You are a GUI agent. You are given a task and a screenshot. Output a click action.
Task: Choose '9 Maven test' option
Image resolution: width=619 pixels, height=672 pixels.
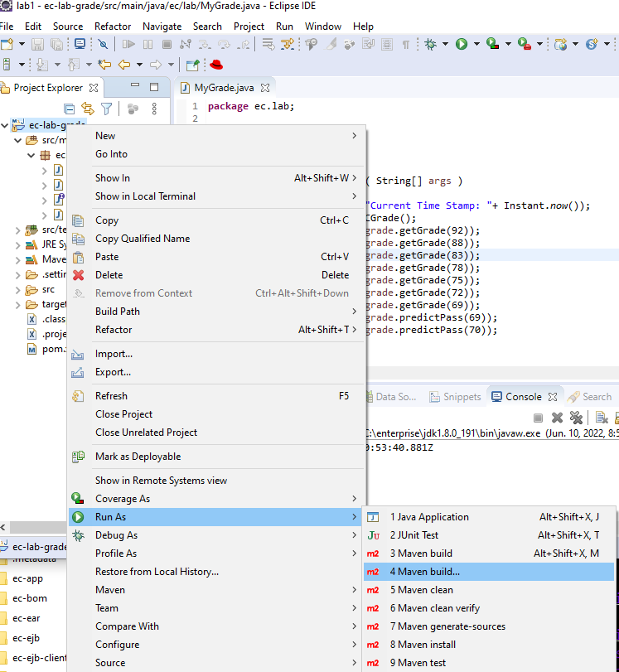coord(489,663)
